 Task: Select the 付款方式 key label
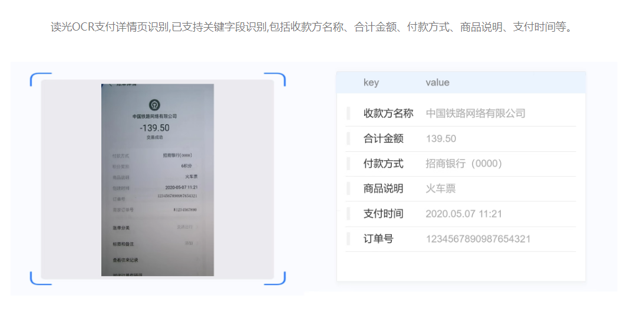click(384, 164)
